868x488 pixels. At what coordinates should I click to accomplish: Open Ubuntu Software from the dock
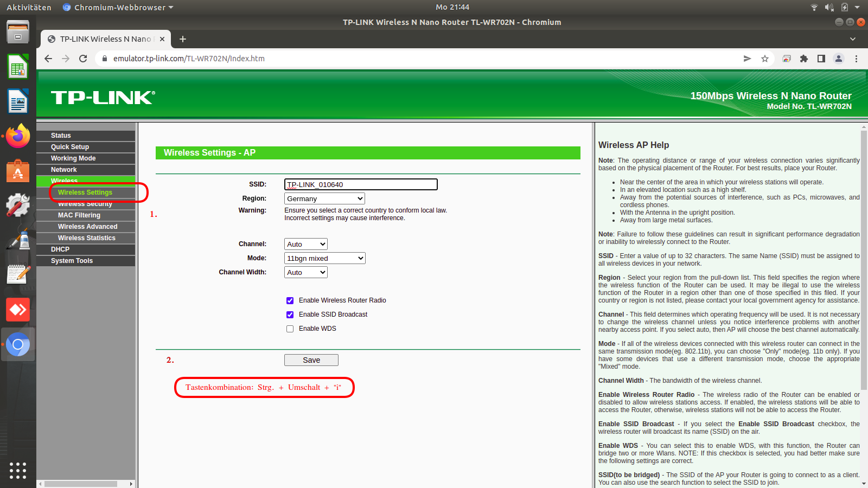tap(18, 171)
